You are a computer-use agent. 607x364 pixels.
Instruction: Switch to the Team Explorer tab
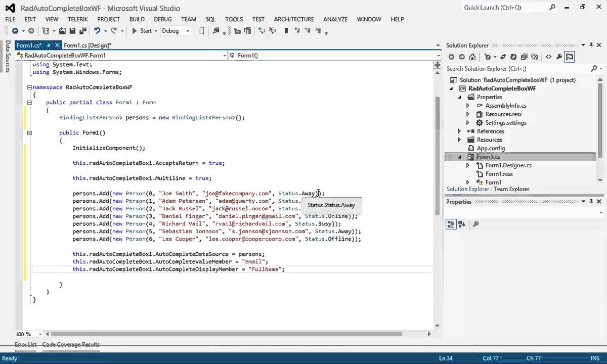(511, 189)
